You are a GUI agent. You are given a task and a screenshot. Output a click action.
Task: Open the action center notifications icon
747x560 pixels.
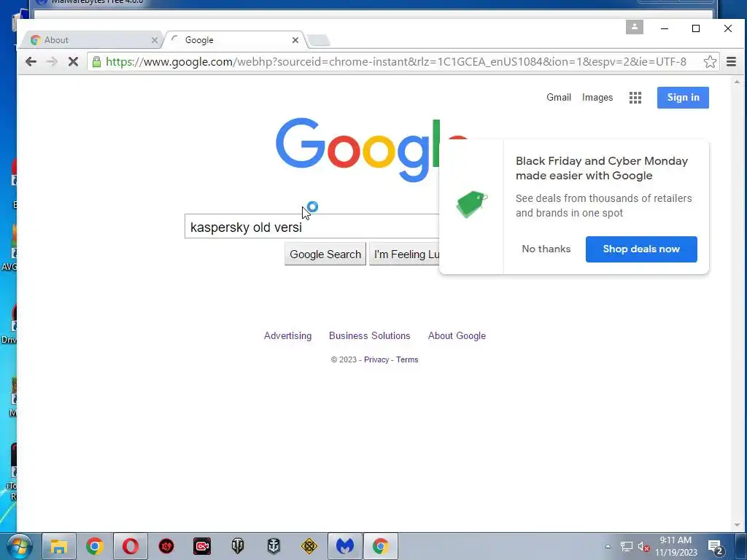point(716,547)
